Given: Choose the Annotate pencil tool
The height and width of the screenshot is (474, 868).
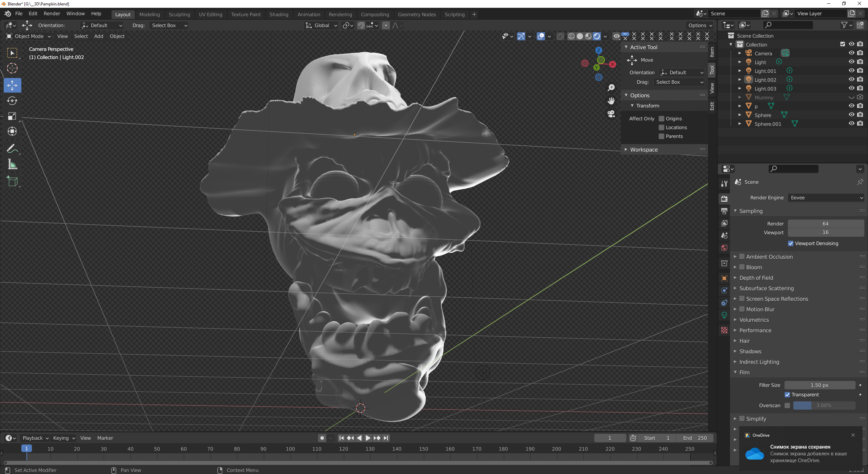Looking at the screenshot, I should (12, 149).
